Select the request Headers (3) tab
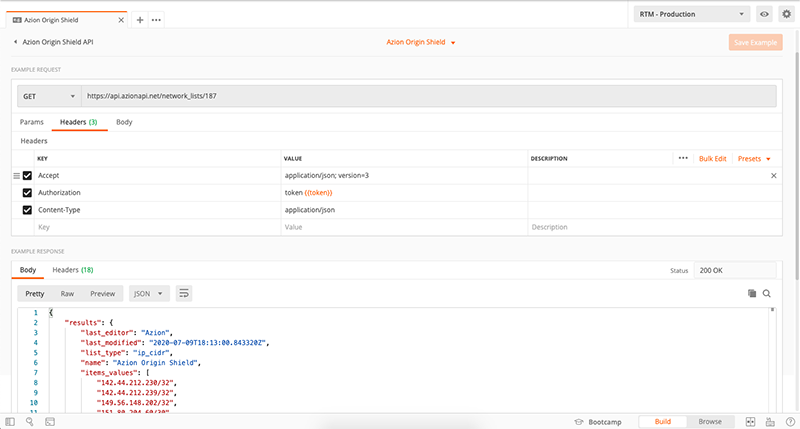Viewport: 800px width, 429px height. (x=79, y=122)
